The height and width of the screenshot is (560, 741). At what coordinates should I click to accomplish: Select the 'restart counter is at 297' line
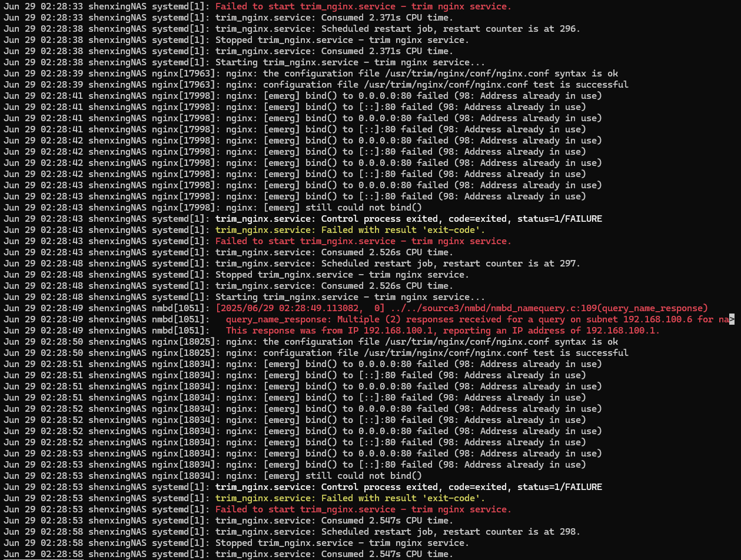(x=292, y=264)
